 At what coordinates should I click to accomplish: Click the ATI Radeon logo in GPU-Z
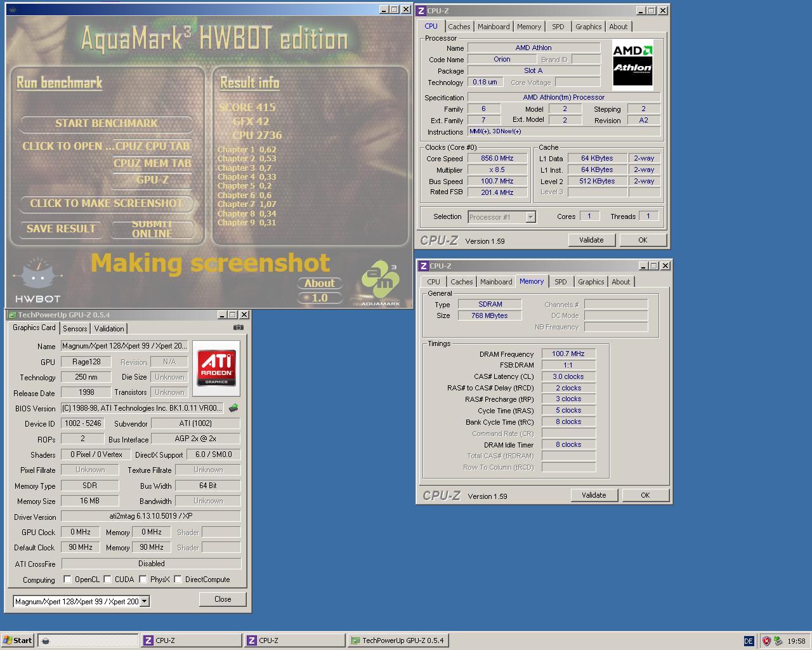pyautogui.click(x=216, y=369)
